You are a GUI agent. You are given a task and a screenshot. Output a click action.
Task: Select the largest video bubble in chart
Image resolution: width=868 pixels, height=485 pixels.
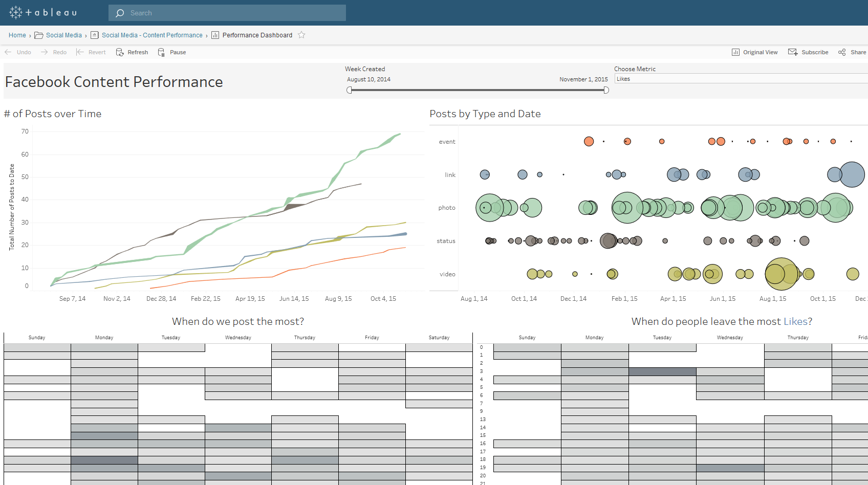click(782, 274)
